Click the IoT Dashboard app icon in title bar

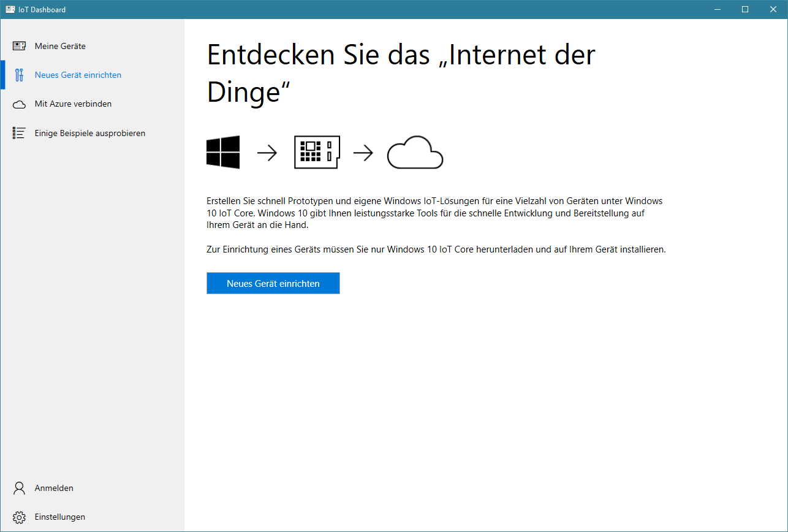pos(10,9)
